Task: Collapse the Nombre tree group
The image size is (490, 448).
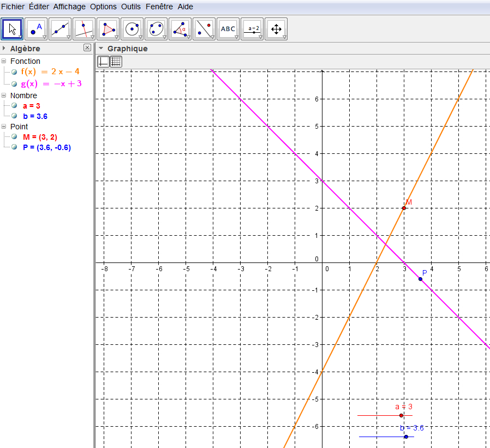Action: point(4,95)
